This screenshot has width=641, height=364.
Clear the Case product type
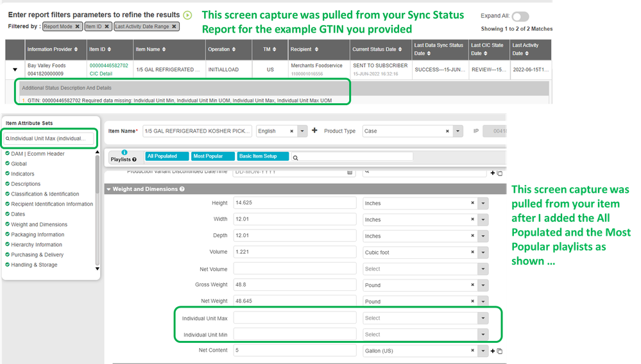pos(447,131)
